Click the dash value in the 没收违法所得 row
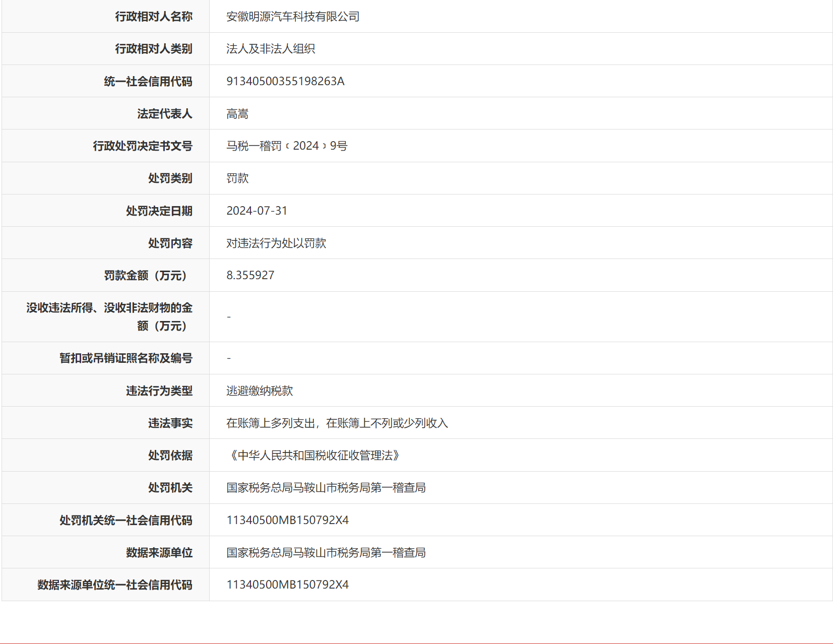This screenshot has width=833, height=644. click(x=229, y=317)
